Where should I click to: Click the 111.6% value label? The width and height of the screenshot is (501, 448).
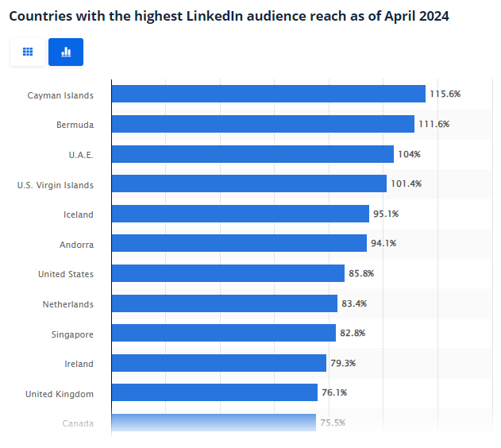click(x=434, y=124)
